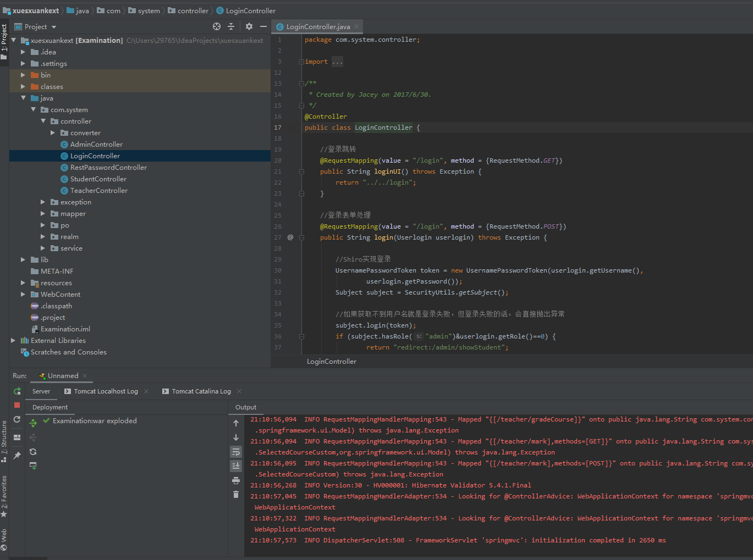Toggle soft-wrap in console output

coord(236,452)
